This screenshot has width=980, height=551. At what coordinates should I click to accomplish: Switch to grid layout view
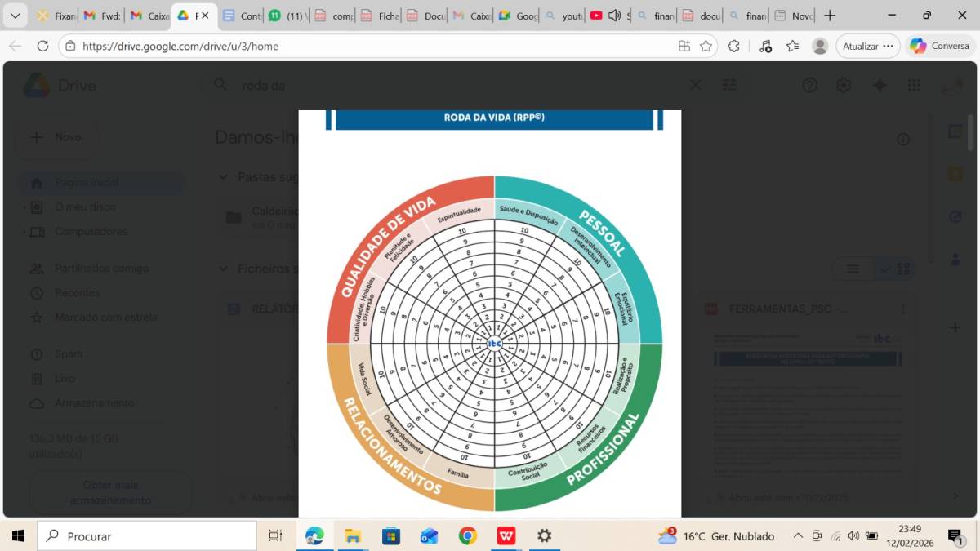(x=893, y=269)
